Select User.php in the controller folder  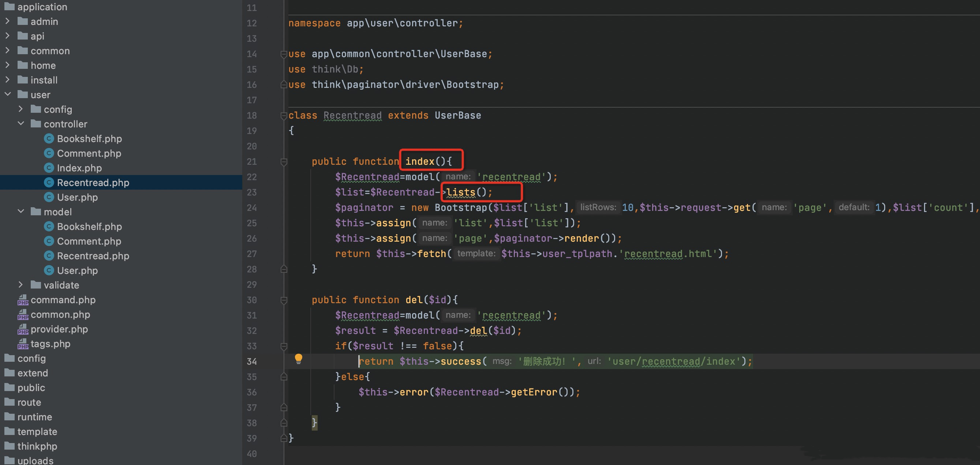(x=77, y=197)
